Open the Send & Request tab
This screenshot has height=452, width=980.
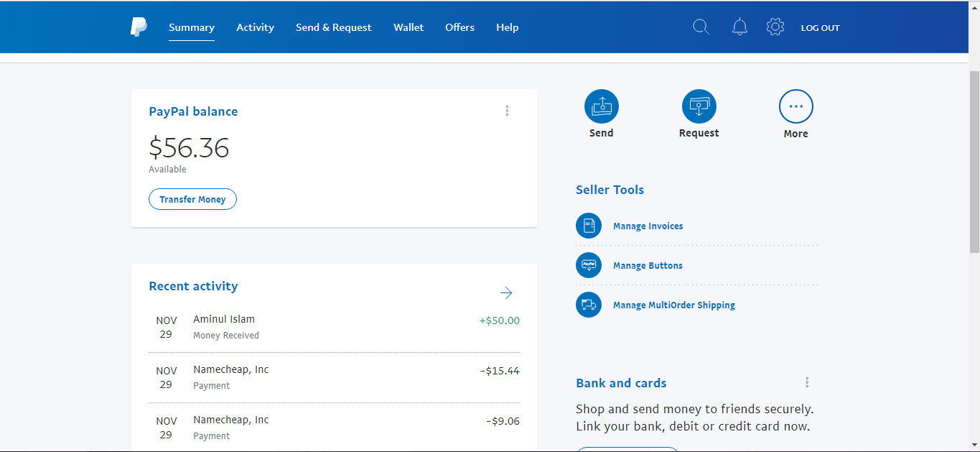pyautogui.click(x=333, y=27)
